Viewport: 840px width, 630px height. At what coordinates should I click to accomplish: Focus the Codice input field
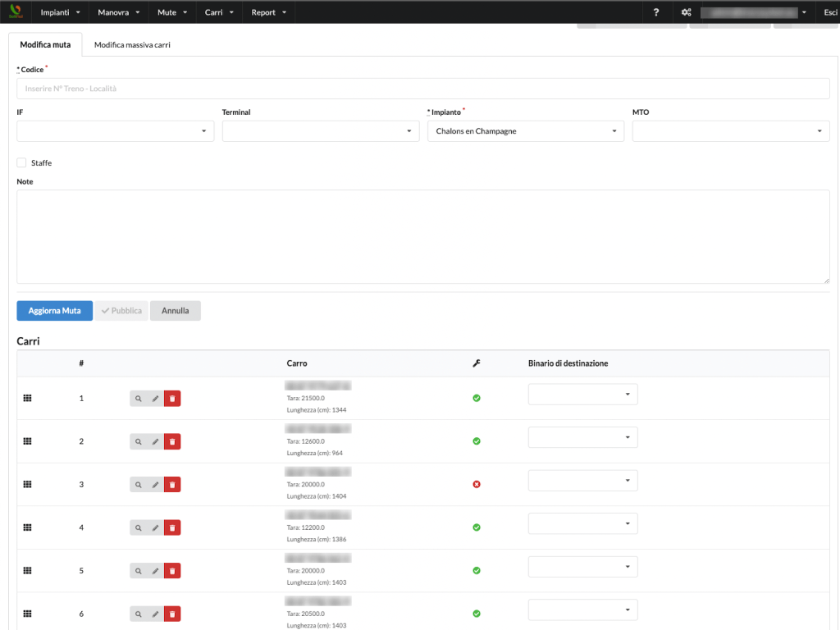423,89
